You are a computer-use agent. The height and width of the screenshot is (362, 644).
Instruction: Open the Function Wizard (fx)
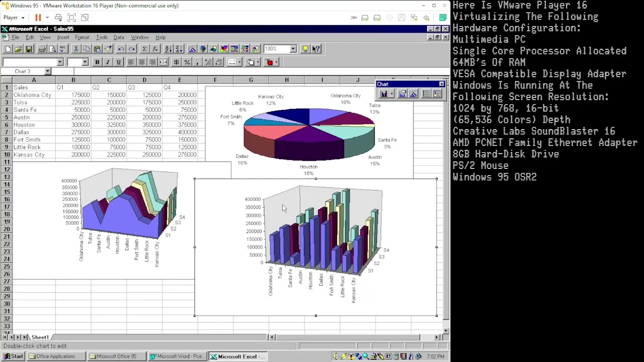[x=155, y=49]
